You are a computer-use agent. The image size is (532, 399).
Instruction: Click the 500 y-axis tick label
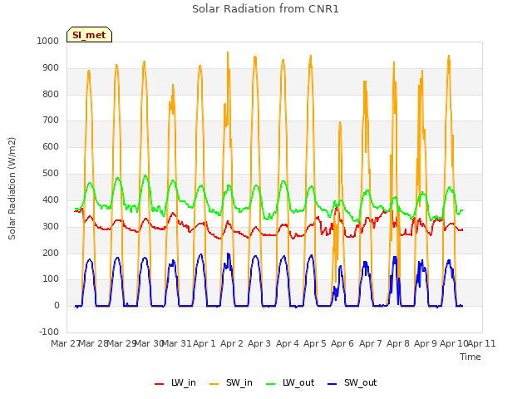pos(51,174)
